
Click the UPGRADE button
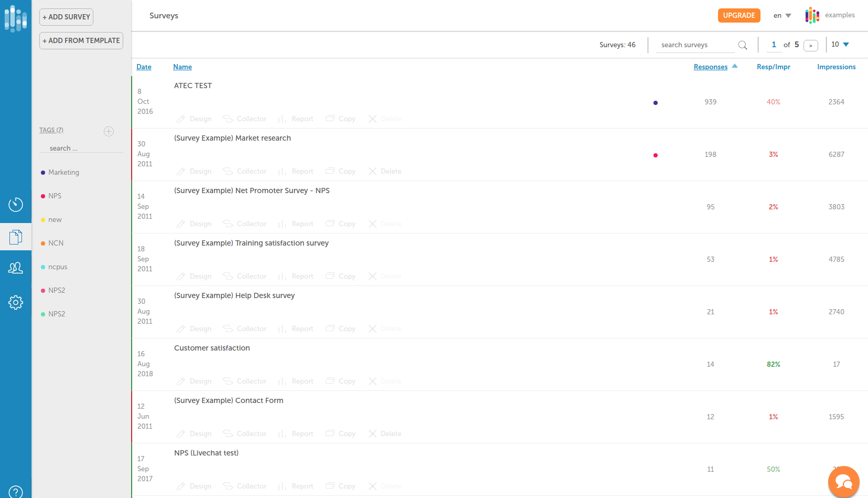click(739, 15)
